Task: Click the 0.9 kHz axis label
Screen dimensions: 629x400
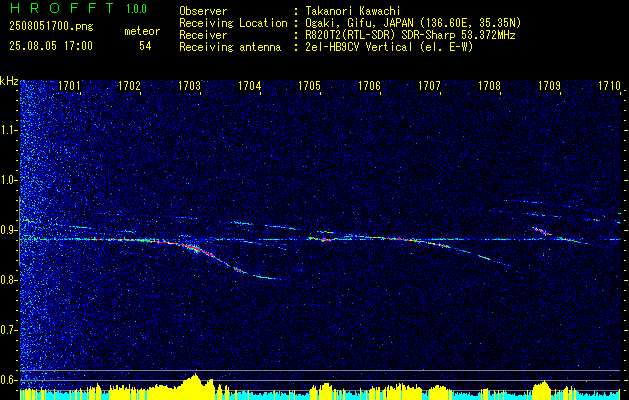Action: [x=9, y=230]
